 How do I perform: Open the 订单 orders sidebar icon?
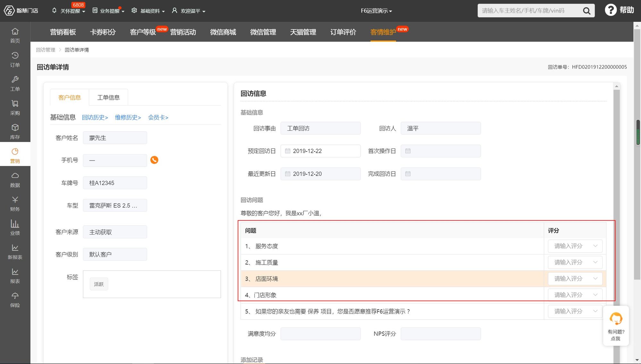coord(15,59)
